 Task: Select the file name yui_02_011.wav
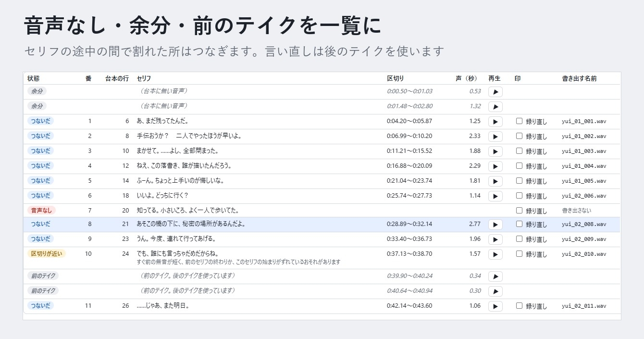[584, 306]
